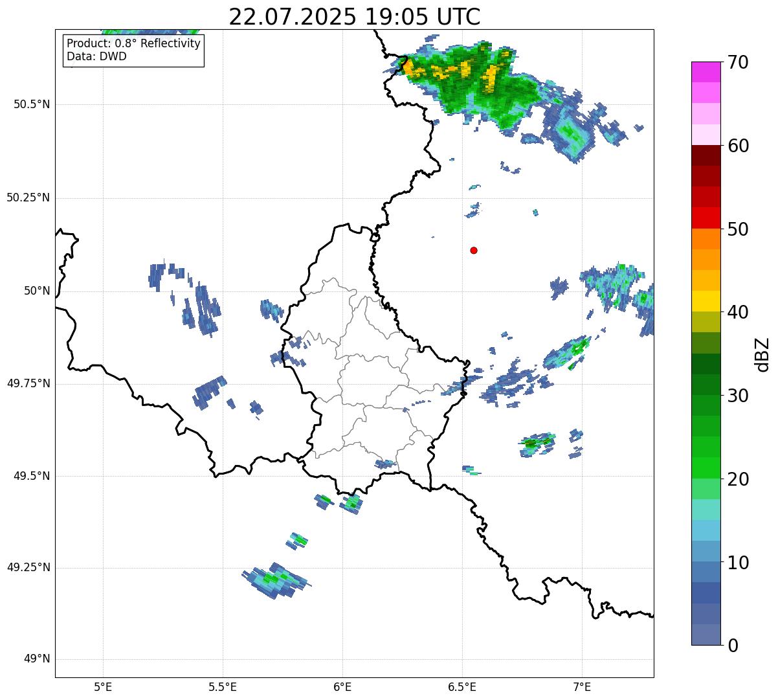
Task: Click the bright green colorbar segment above 20
Action: pos(707,468)
